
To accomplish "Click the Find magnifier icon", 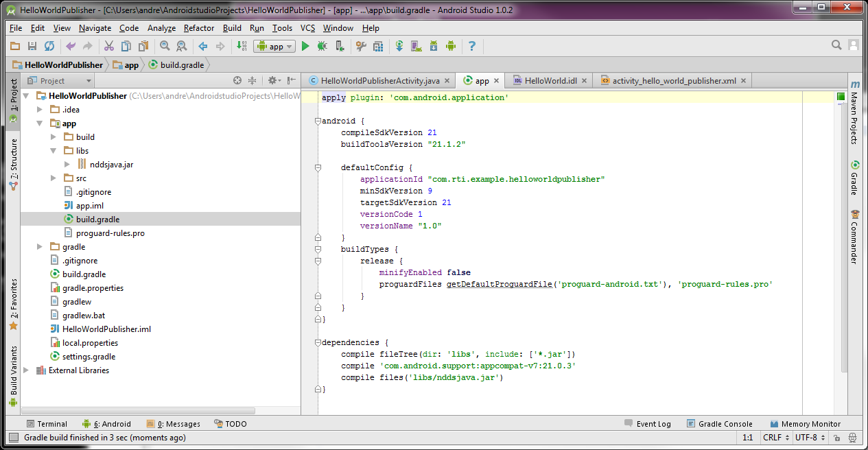I will [x=165, y=46].
